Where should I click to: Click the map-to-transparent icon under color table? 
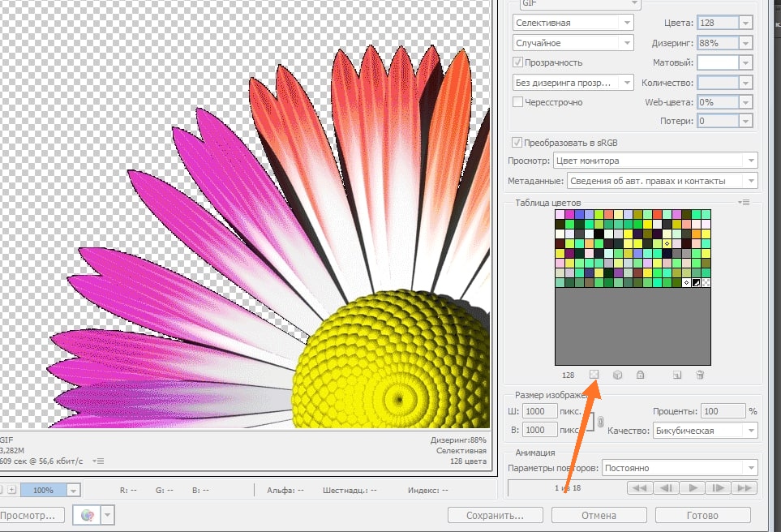[594, 375]
